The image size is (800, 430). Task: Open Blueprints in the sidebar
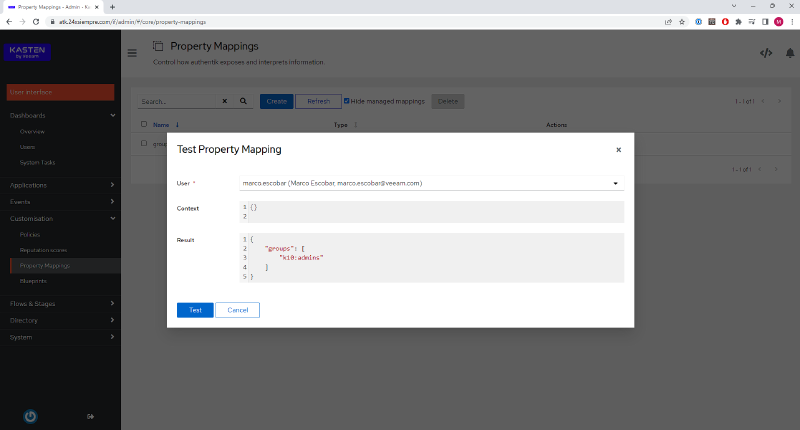point(33,281)
